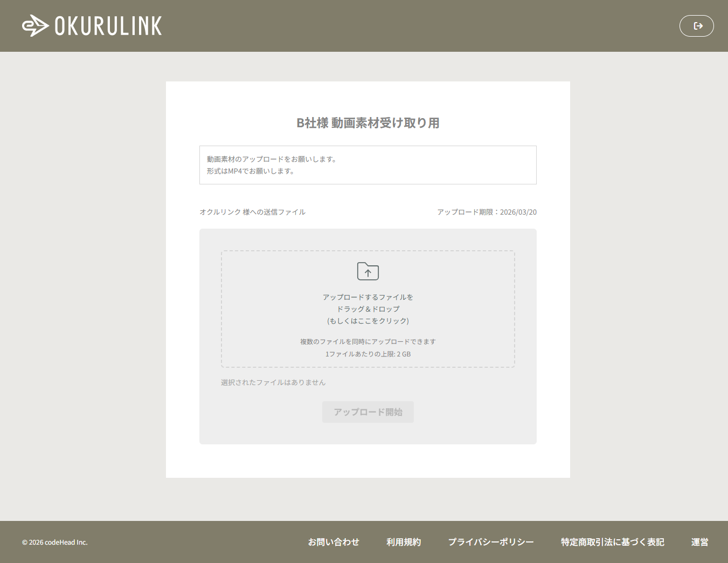Open 特定商取引法に基づく表記

[x=612, y=542]
